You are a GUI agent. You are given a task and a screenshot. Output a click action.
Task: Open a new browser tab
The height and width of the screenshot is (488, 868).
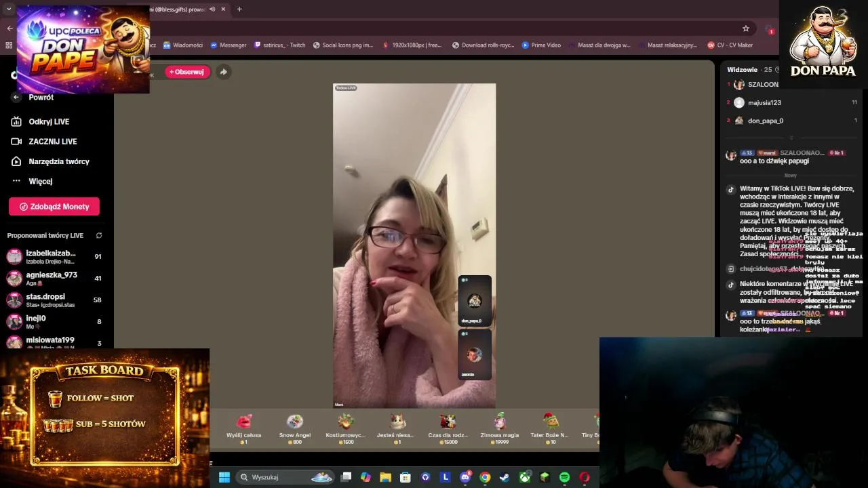[239, 9]
